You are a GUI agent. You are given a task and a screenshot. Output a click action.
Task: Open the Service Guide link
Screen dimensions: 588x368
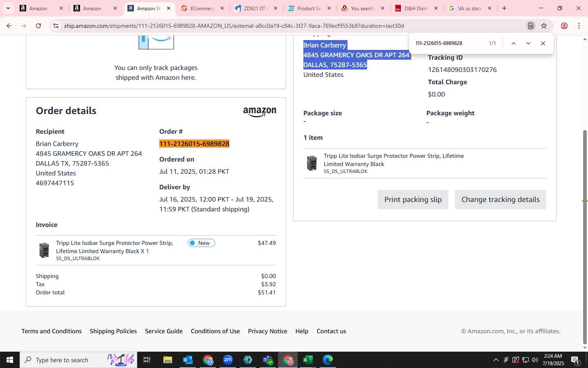tap(164, 331)
